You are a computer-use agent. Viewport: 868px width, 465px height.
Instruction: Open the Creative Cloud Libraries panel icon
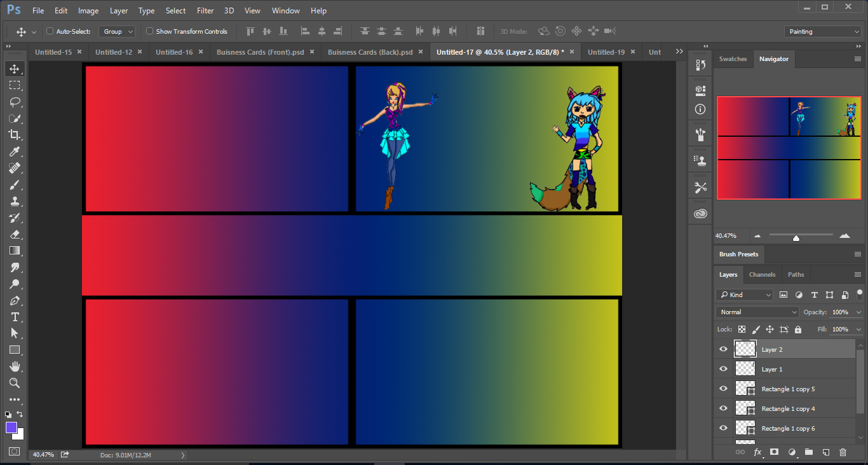(x=700, y=214)
